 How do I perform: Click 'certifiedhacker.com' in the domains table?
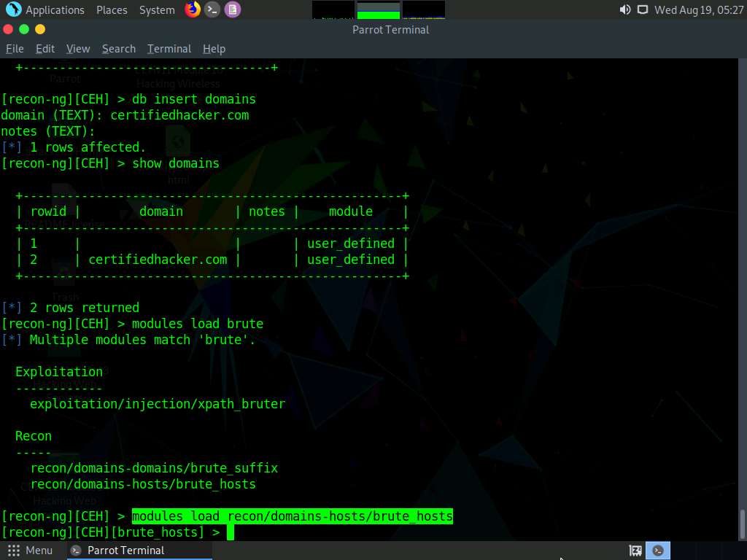[x=158, y=260]
